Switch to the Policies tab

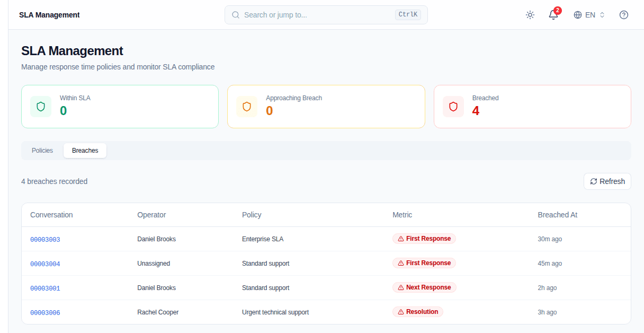point(42,151)
